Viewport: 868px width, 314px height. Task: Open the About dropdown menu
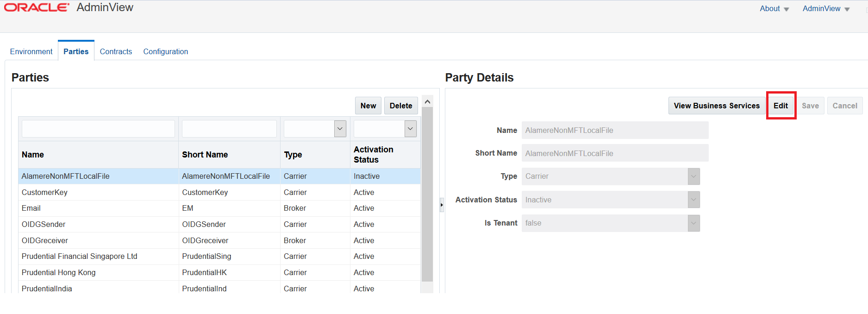(774, 9)
